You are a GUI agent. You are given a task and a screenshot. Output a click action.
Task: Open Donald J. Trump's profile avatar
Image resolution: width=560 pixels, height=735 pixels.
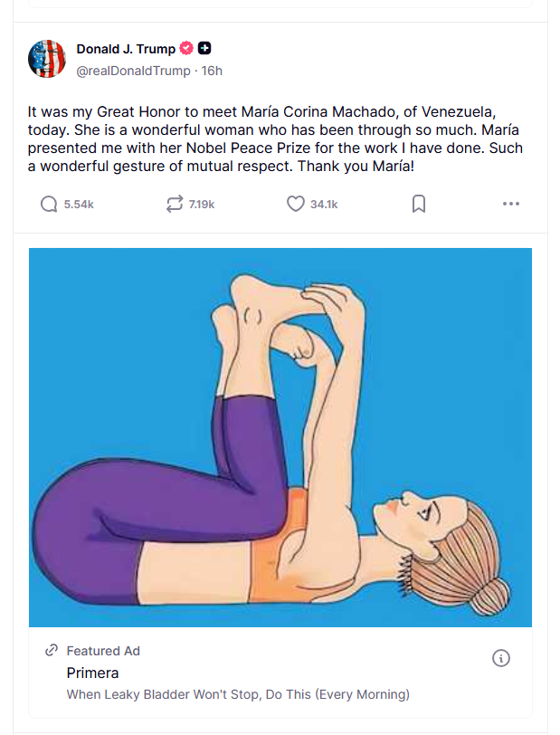tap(47, 59)
